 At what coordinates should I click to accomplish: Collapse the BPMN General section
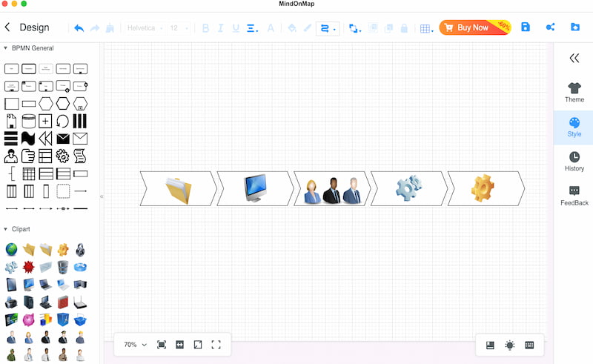pyautogui.click(x=5, y=48)
